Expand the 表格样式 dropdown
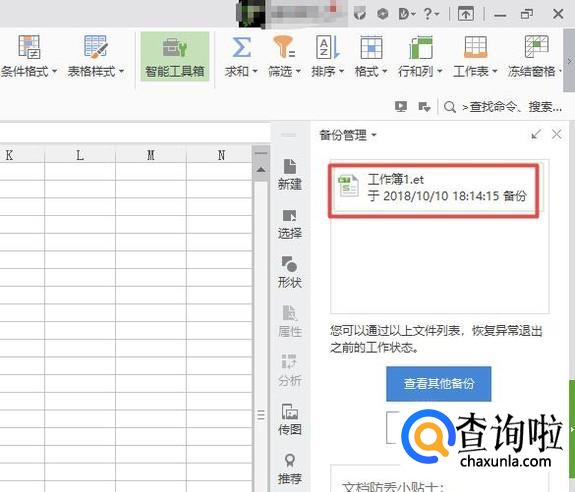The height and width of the screenshot is (492, 575). pos(121,71)
